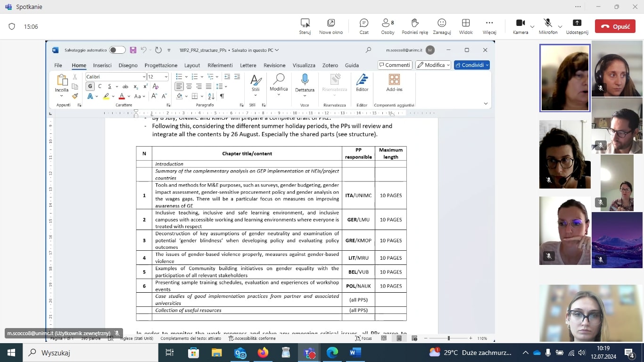Open the Czat chat panel in Teams

(x=364, y=26)
